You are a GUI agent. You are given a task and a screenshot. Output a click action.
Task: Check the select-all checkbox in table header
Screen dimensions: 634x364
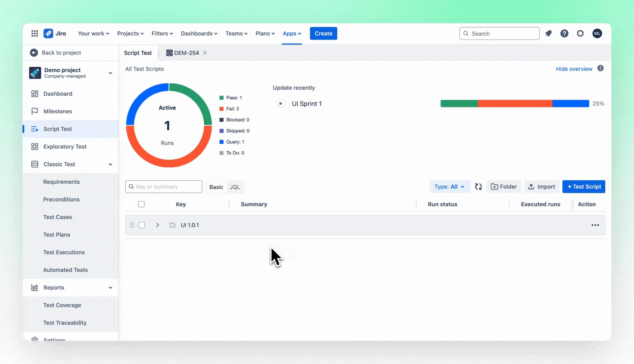tap(141, 204)
